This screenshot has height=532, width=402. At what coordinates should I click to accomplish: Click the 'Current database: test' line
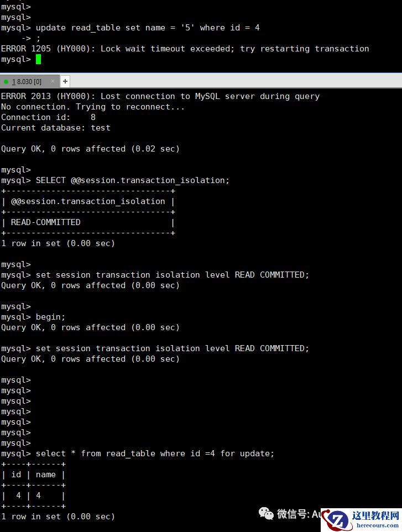56,128
